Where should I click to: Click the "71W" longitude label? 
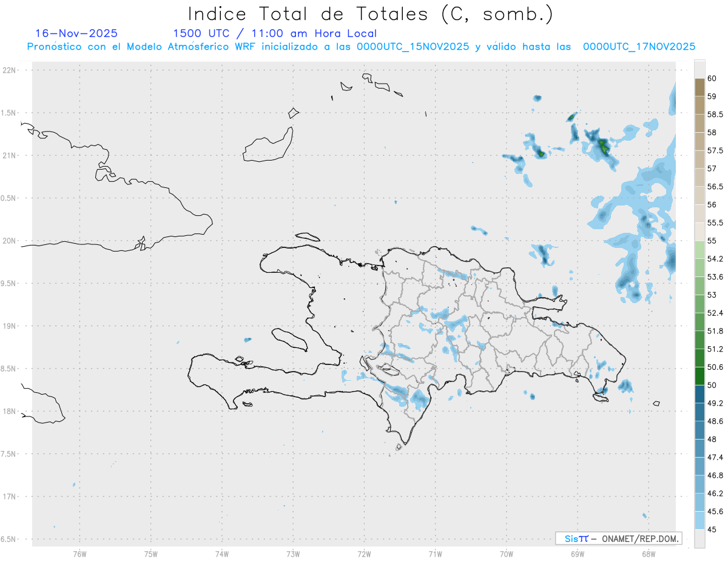(435, 554)
